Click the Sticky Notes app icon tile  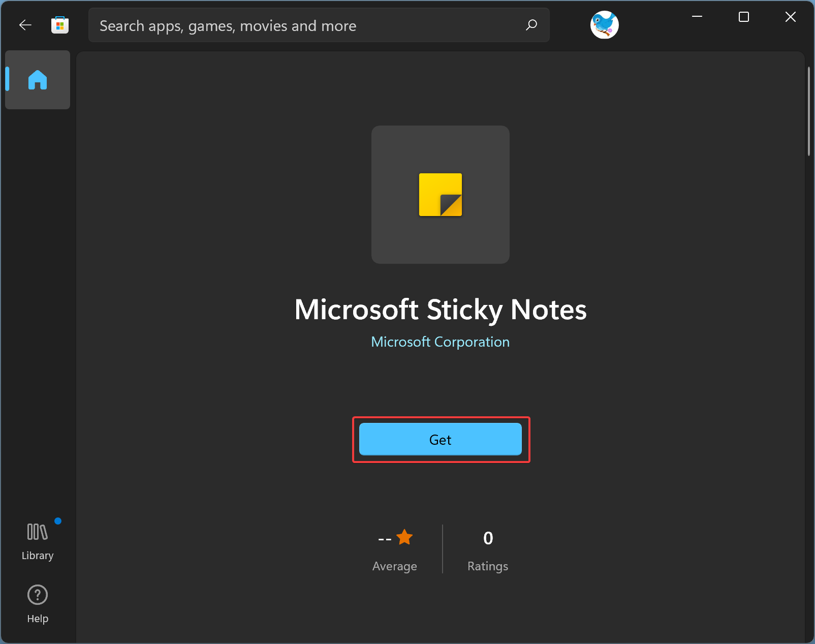coord(441,195)
